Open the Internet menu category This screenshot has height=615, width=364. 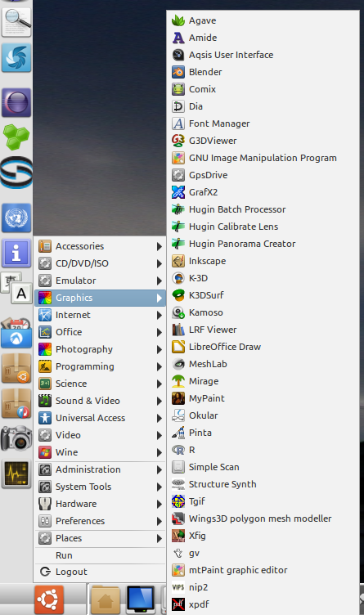coord(100,315)
